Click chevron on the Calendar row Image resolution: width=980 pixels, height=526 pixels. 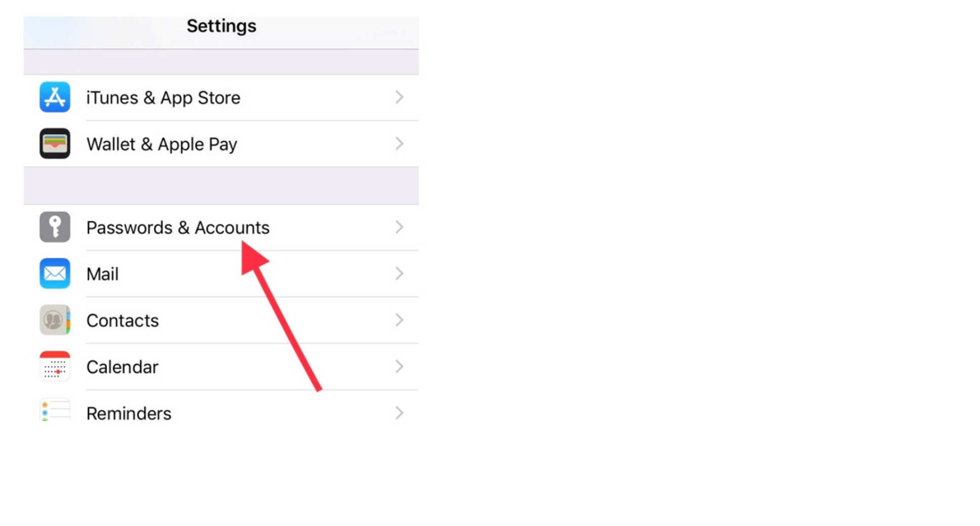pos(399,366)
